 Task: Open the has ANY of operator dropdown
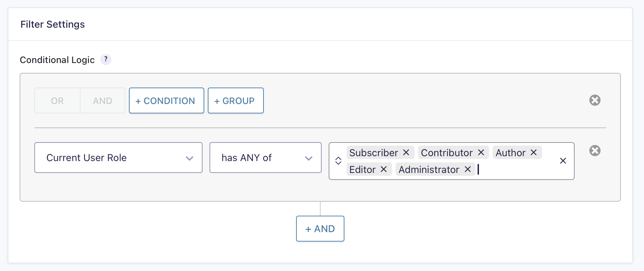[x=266, y=158]
